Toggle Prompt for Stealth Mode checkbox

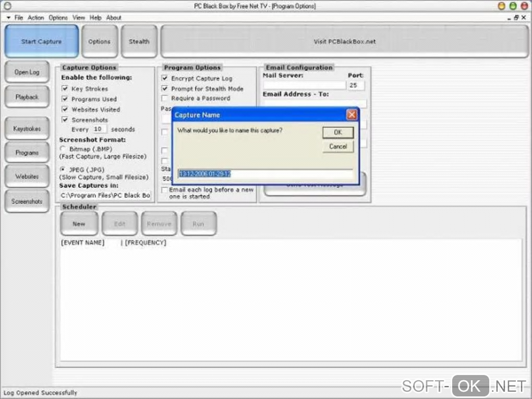164,89
